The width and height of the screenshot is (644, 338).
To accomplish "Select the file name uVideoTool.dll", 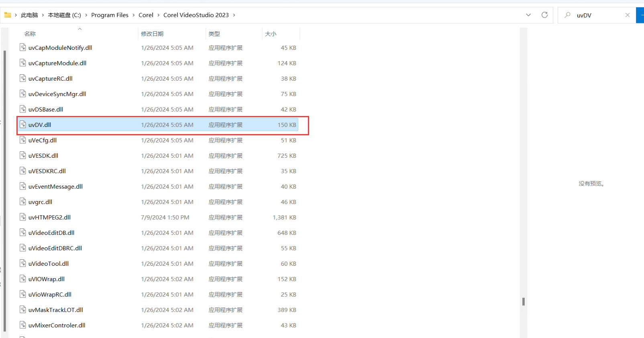I will coord(49,264).
